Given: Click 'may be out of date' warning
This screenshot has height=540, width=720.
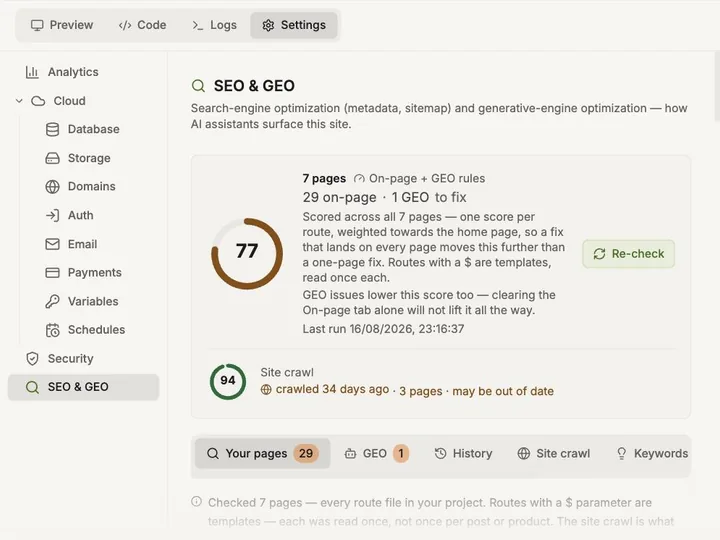Looking at the screenshot, I should (x=503, y=391).
